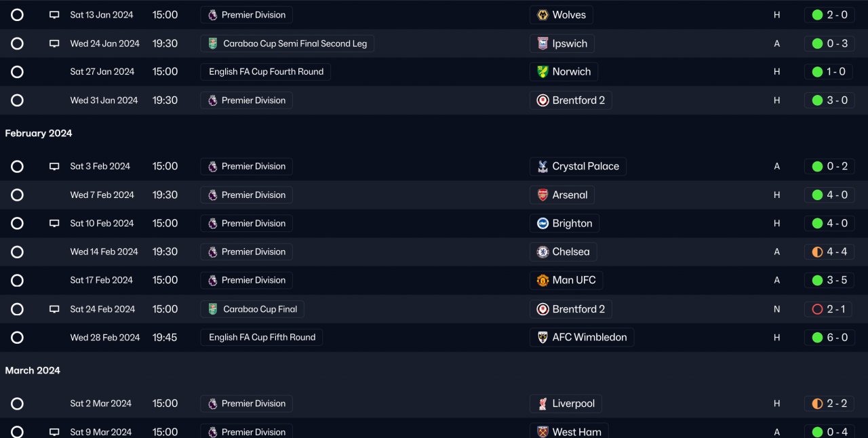Click the TV icon on Carabao Cup Final row

click(54, 309)
